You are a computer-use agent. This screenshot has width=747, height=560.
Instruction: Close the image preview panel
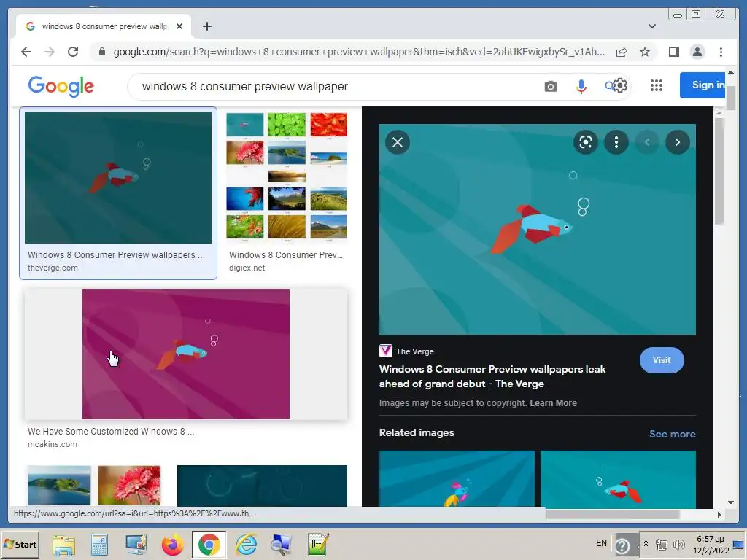click(x=398, y=142)
